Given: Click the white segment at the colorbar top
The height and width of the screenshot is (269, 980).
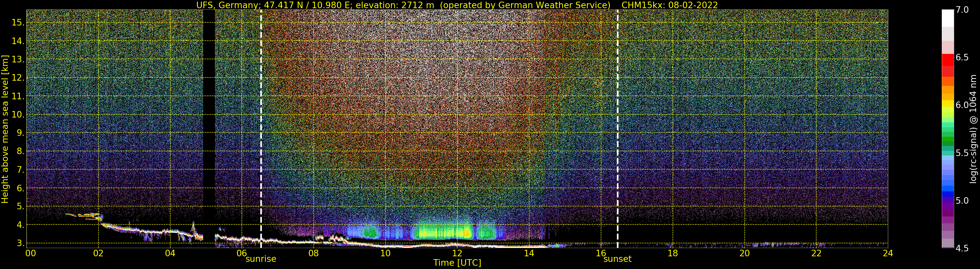Looking at the screenshot, I should 948,18.
